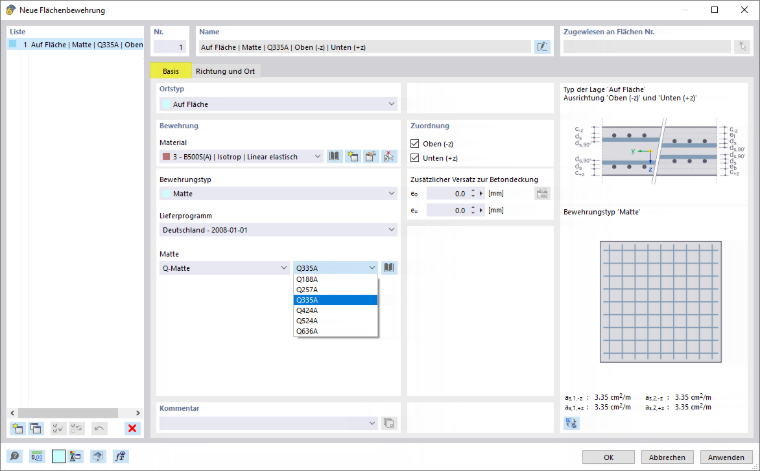Click the red X delete icon
760x471 pixels.
point(132,428)
